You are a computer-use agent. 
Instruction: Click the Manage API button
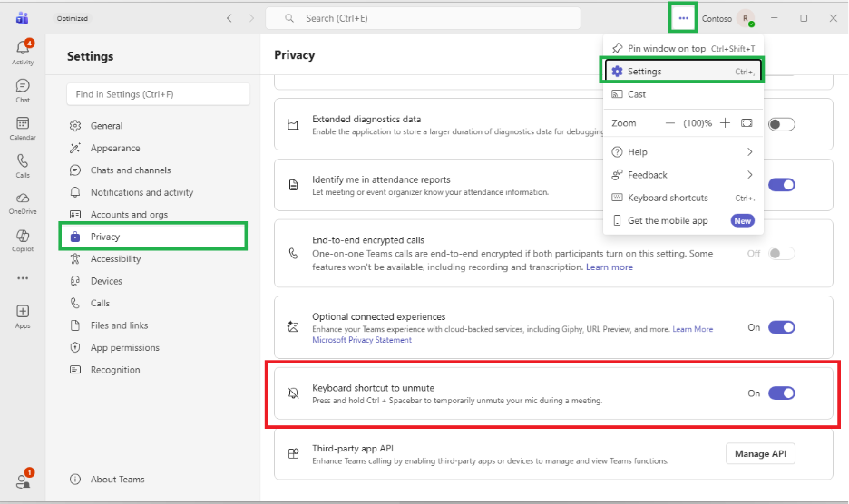click(x=760, y=453)
